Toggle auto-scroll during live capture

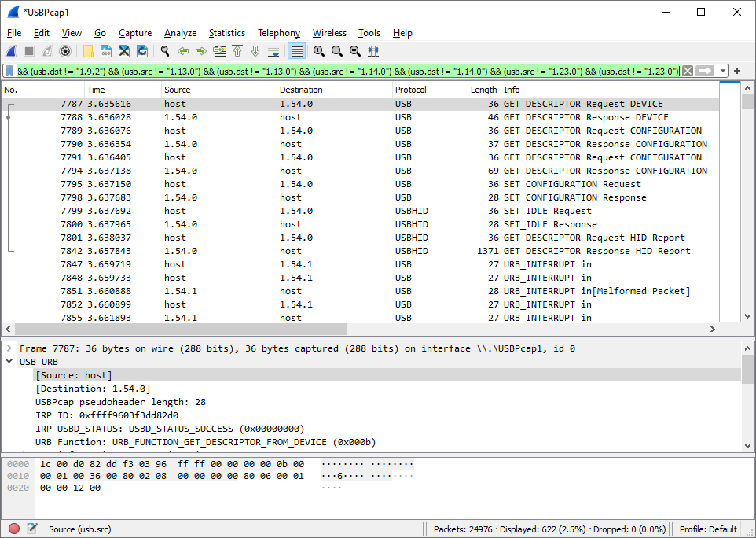point(273,51)
